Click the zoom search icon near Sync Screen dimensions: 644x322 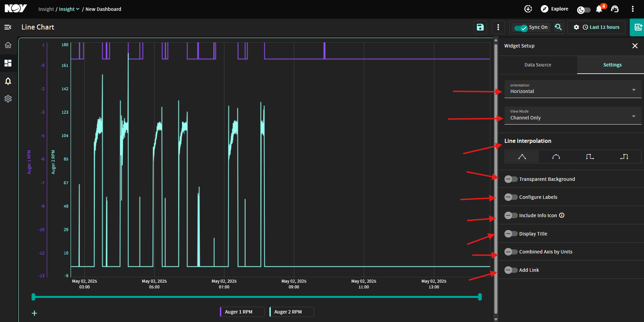[558, 27]
